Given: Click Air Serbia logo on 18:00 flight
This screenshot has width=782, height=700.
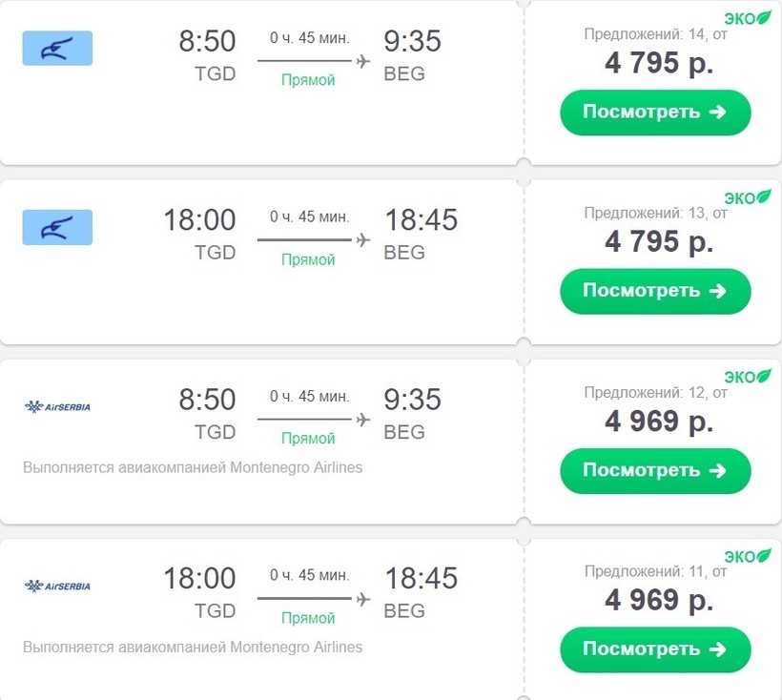Looking at the screenshot, I should [57, 586].
